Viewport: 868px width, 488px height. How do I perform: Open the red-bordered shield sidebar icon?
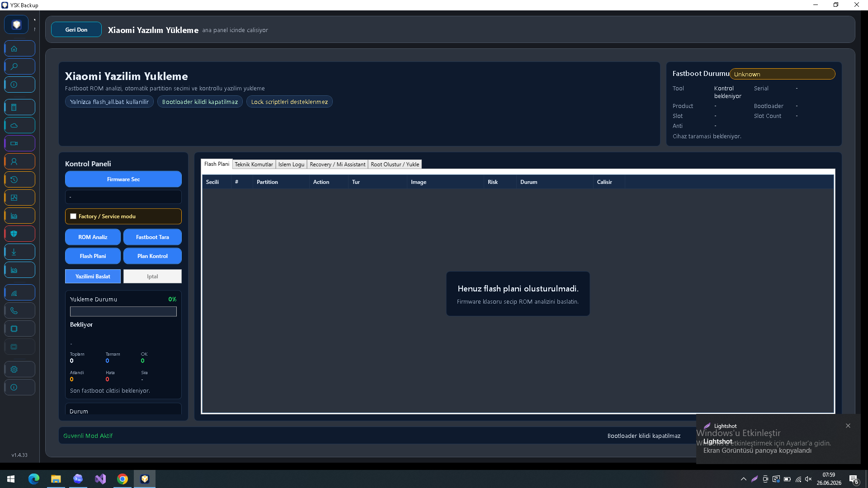20,234
